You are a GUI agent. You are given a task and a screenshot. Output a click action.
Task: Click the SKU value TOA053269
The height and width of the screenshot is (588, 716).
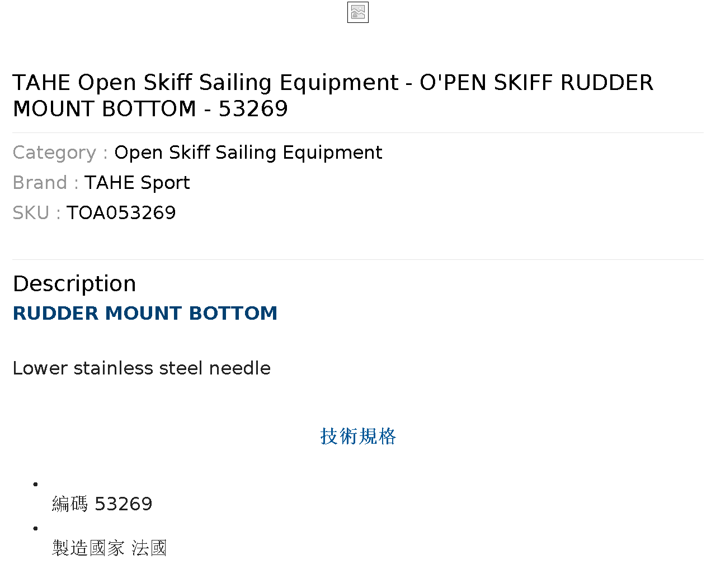(121, 213)
